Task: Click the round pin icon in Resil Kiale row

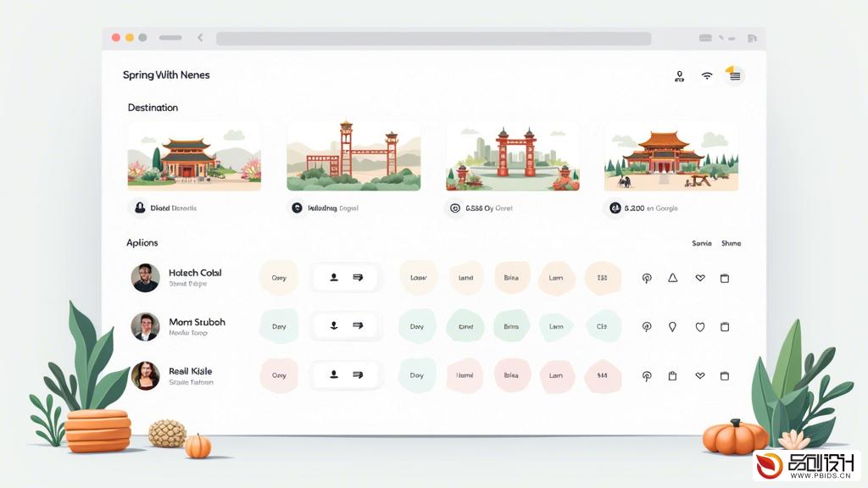Action: point(647,376)
